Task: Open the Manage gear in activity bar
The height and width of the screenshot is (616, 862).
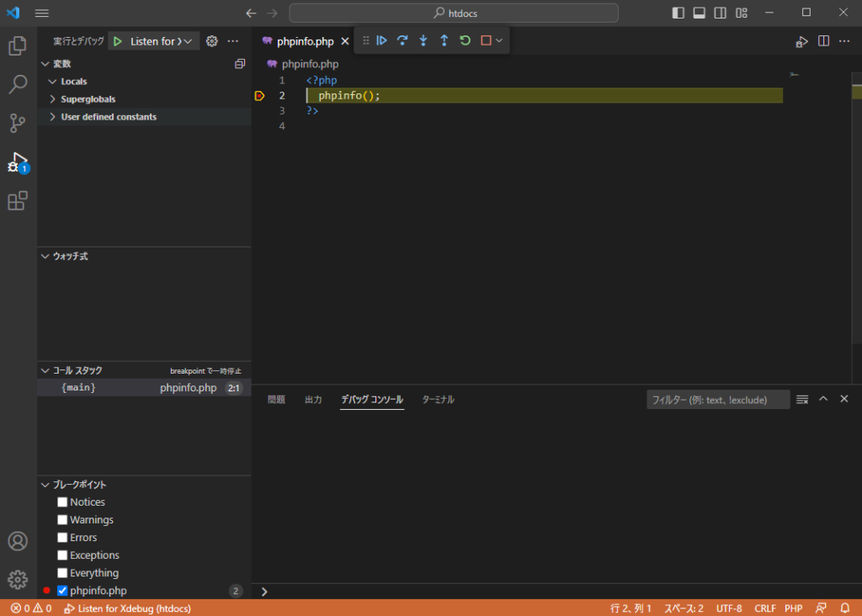Action: pyautogui.click(x=18, y=579)
